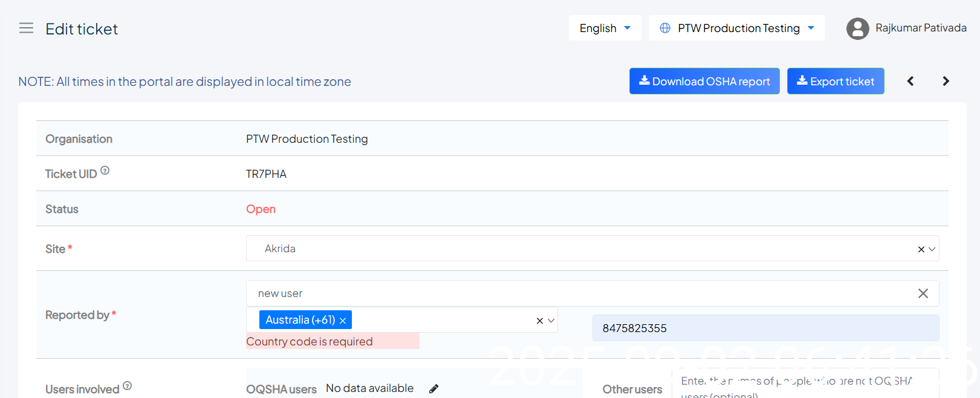This screenshot has height=398, width=980.
Task: Expand the PTW Production Testing organisation dropdown
Action: coord(736,28)
